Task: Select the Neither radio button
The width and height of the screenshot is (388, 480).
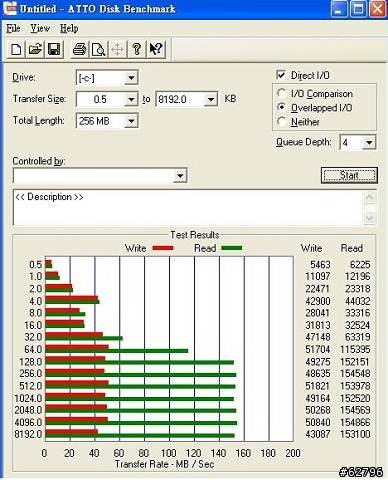Action: pyautogui.click(x=282, y=122)
